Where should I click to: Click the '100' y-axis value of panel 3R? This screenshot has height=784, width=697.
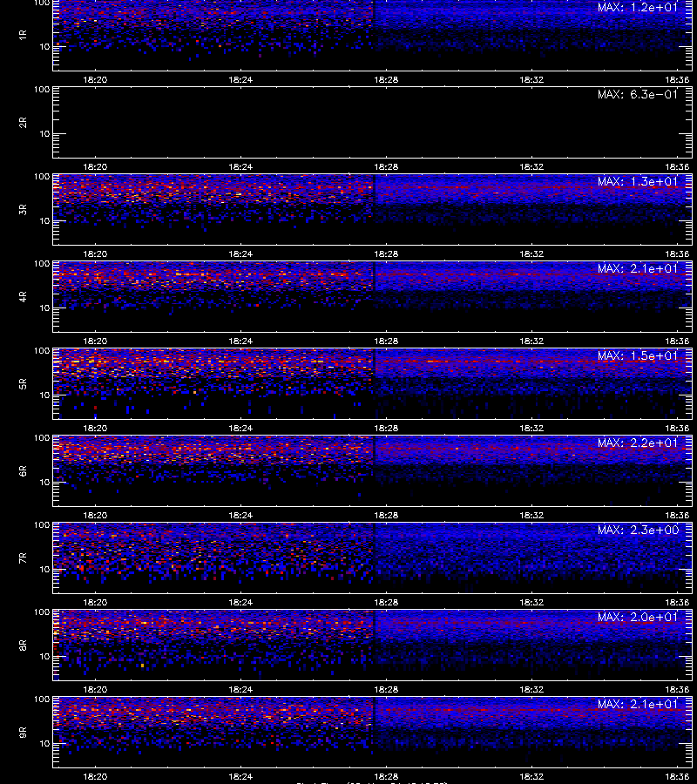pos(42,177)
